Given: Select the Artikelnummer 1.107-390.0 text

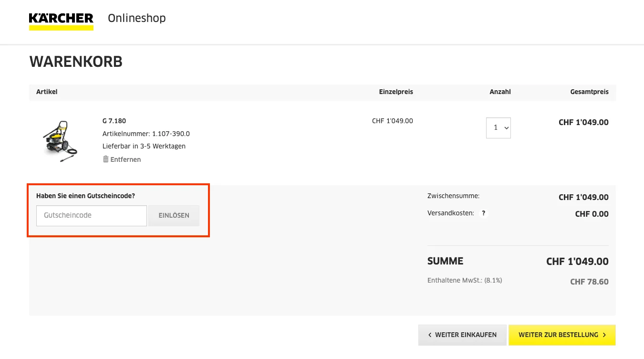Looking at the screenshot, I should point(146,134).
